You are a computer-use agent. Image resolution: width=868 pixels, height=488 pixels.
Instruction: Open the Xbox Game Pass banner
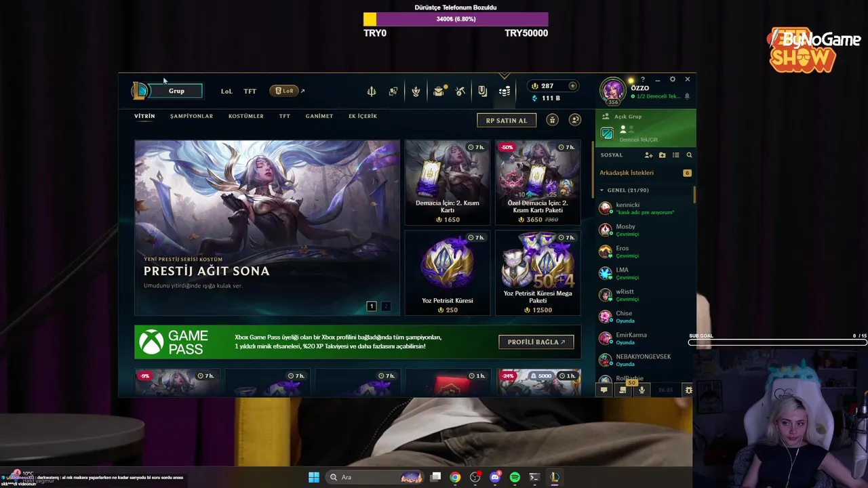357,342
